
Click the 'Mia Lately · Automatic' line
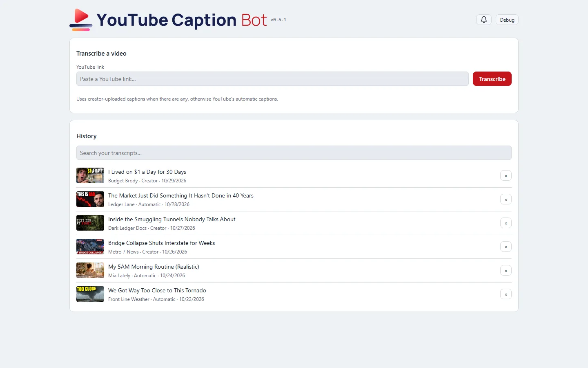tap(147, 276)
